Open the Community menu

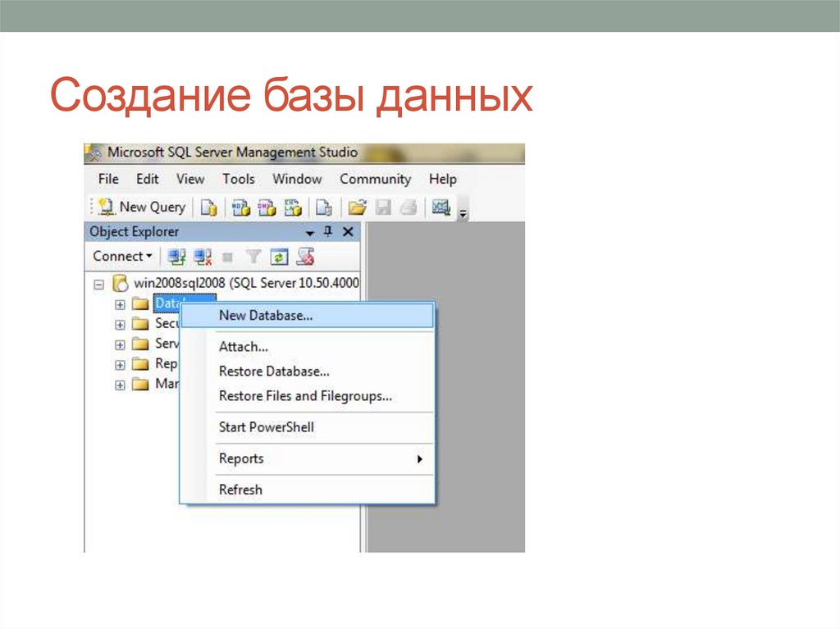pos(376,179)
